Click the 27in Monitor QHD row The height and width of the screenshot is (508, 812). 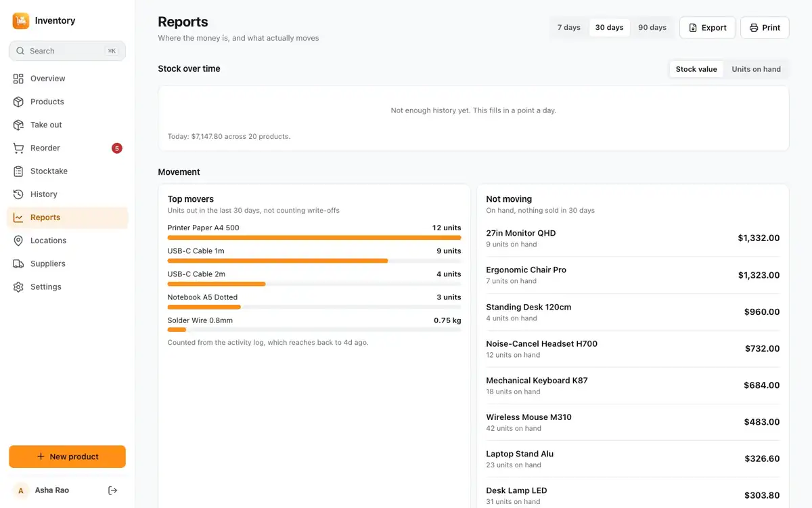tap(633, 238)
